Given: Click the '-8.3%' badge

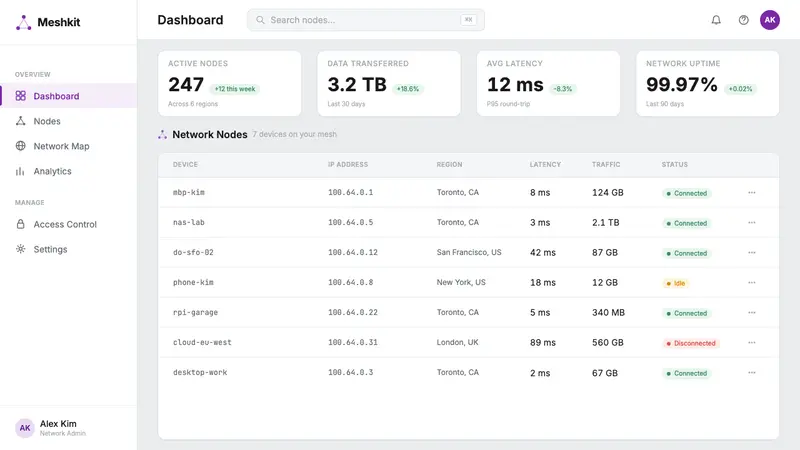Looking at the screenshot, I should [563, 89].
